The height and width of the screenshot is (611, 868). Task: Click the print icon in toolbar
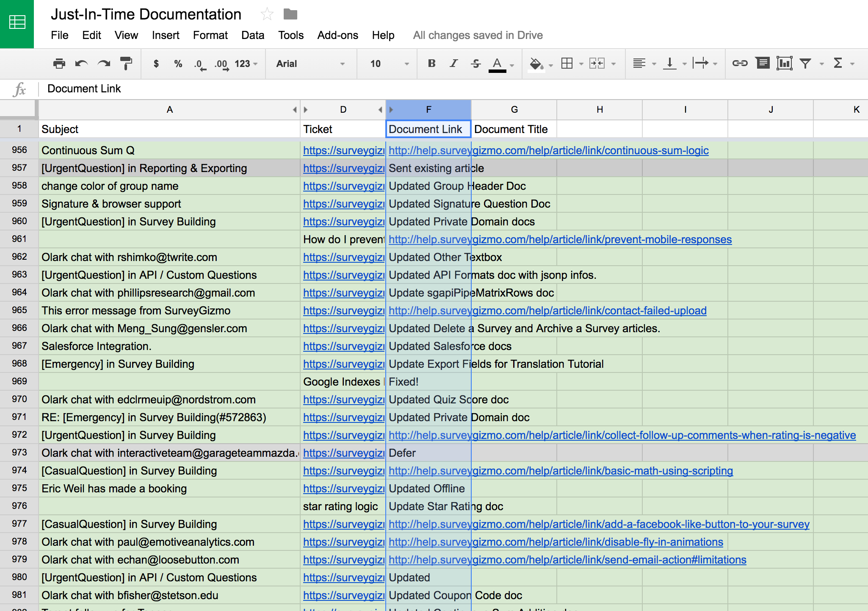point(59,64)
